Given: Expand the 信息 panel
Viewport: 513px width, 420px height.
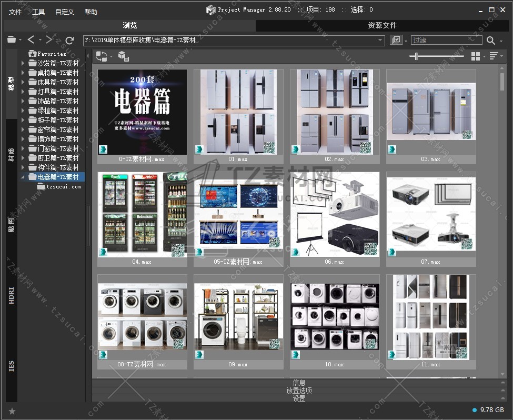Looking at the screenshot, I should tap(299, 383).
